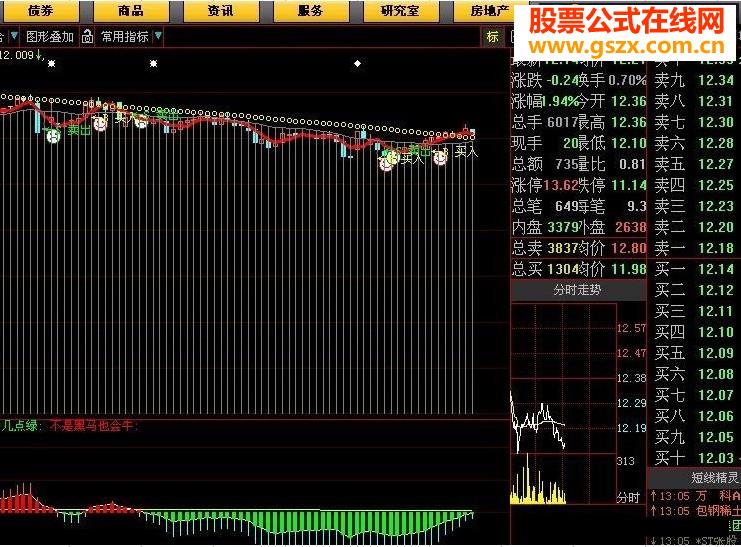Click the 卖五 12.27 order row

tap(694, 164)
